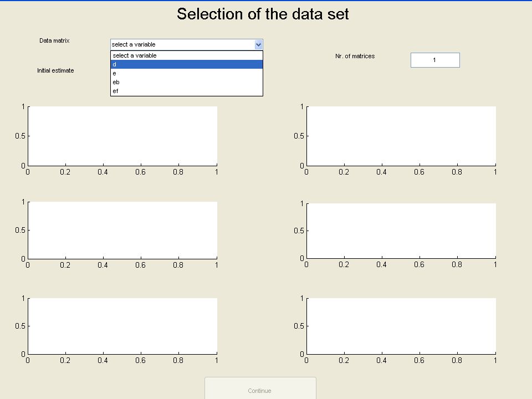Click the Data matrix dropdown arrow

tap(258, 44)
